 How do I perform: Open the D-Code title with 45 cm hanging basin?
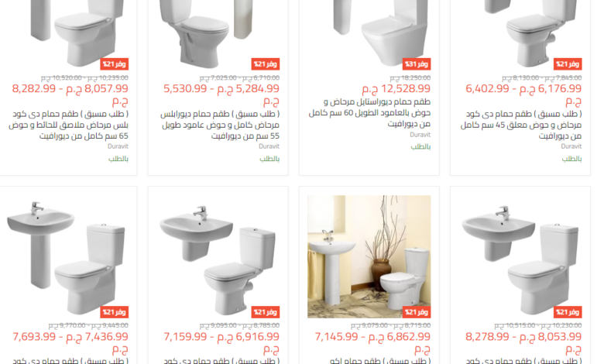click(x=521, y=125)
